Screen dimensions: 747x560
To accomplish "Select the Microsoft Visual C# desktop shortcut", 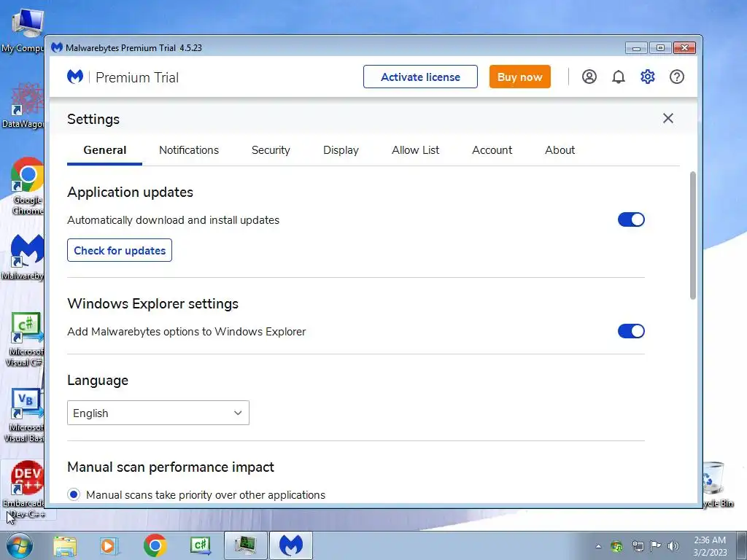I will pos(25,339).
